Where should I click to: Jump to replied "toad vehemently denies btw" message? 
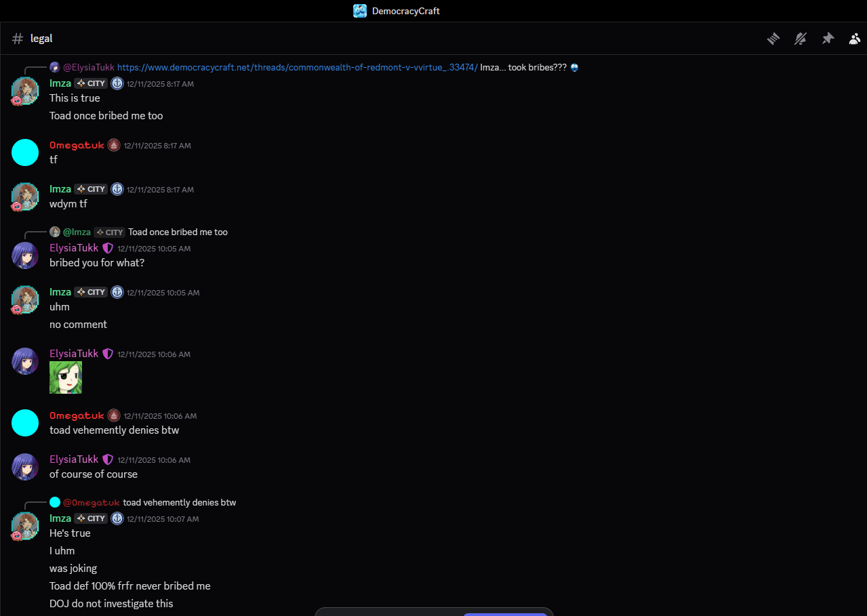click(179, 503)
